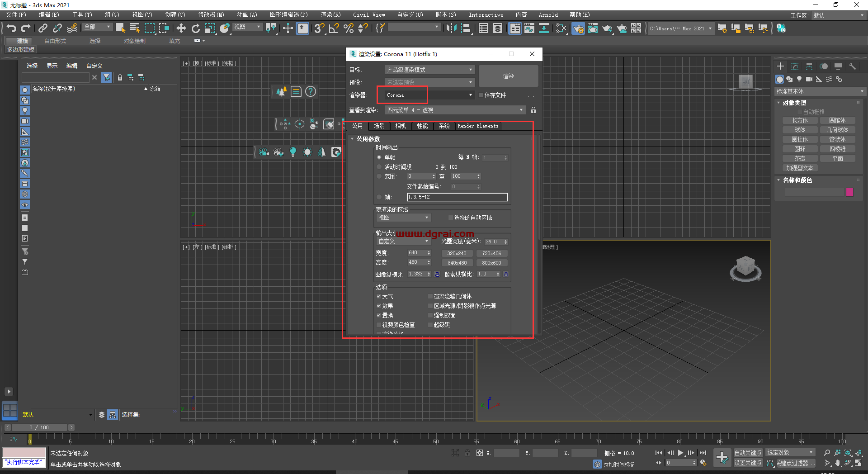Open the Hierarchy panel icon
The height and width of the screenshot is (474, 868).
click(809, 66)
